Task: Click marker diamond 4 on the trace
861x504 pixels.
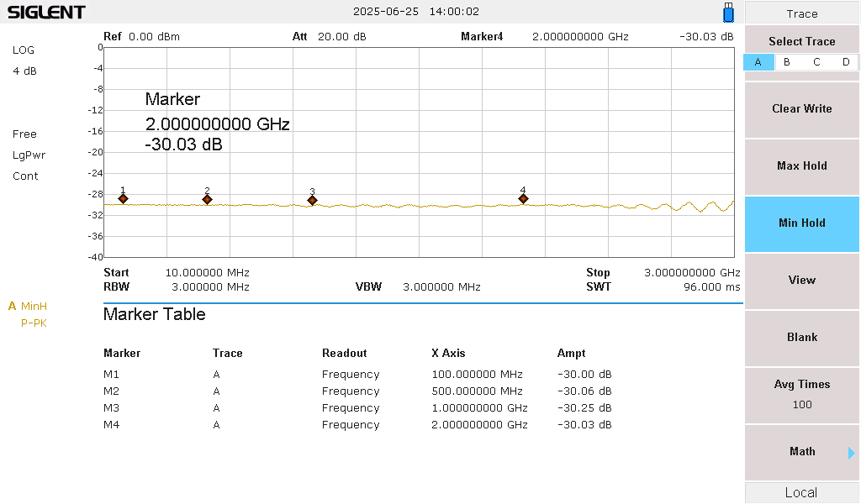Action: pyautogui.click(x=523, y=198)
